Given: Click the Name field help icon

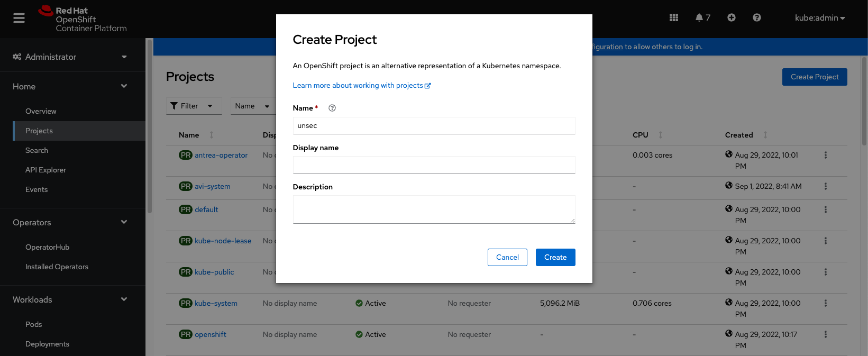Looking at the screenshot, I should coord(332,108).
